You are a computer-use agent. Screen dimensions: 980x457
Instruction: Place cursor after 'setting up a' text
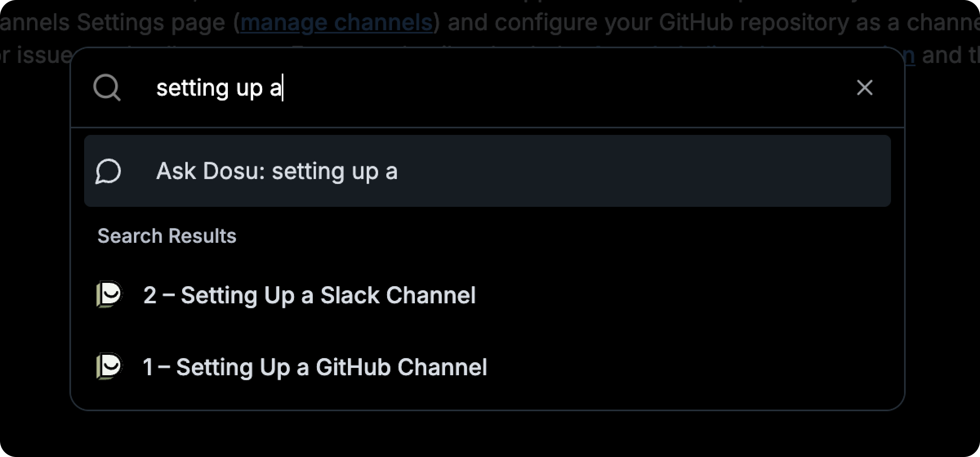click(284, 87)
